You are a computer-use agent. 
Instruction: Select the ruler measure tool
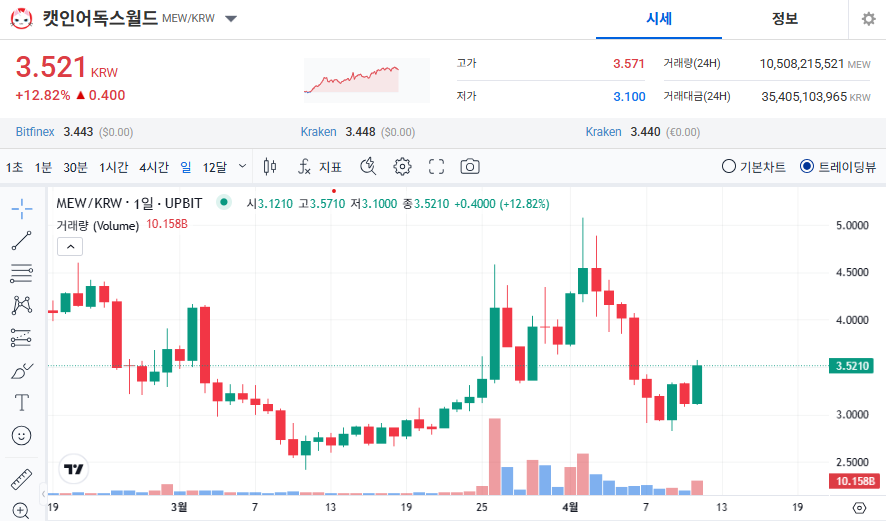pyautogui.click(x=21, y=479)
